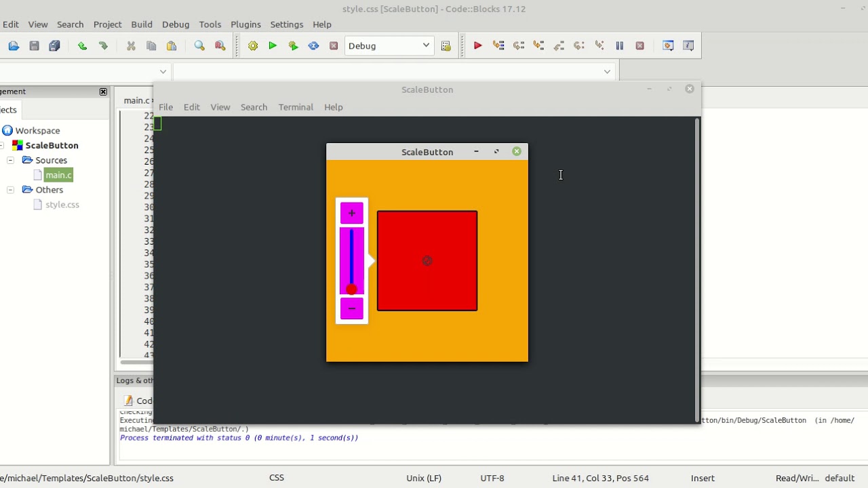
Task: Click the magenta minus scale button
Action: tap(351, 308)
